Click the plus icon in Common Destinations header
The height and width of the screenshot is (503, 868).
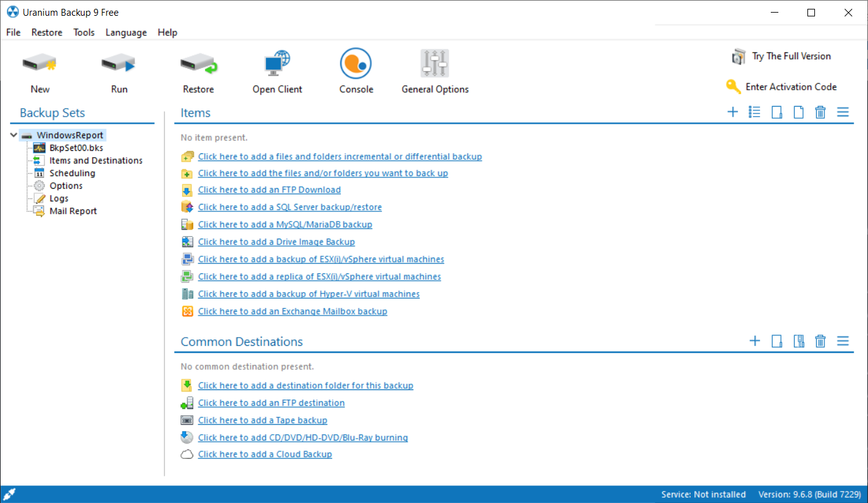pos(755,341)
